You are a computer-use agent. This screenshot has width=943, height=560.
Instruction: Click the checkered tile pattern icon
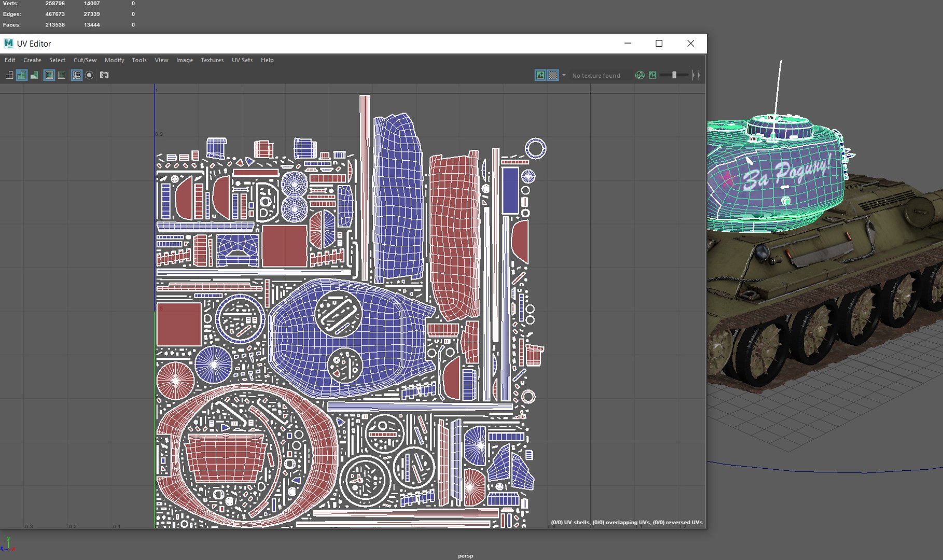[553, 75]
